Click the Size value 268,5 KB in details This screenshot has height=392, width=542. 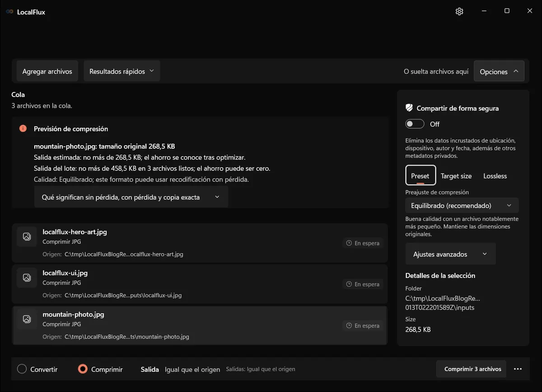(x=418, y=329)
